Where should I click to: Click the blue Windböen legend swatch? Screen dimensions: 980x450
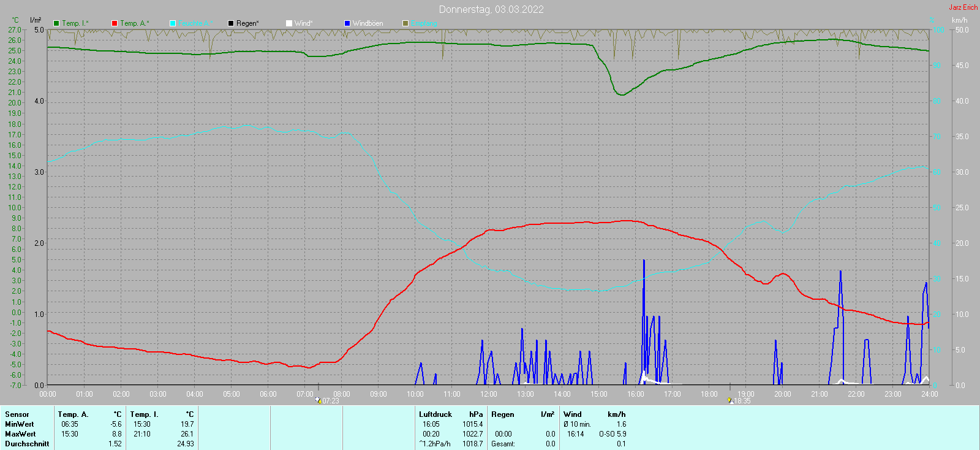(x=347, y=23)
